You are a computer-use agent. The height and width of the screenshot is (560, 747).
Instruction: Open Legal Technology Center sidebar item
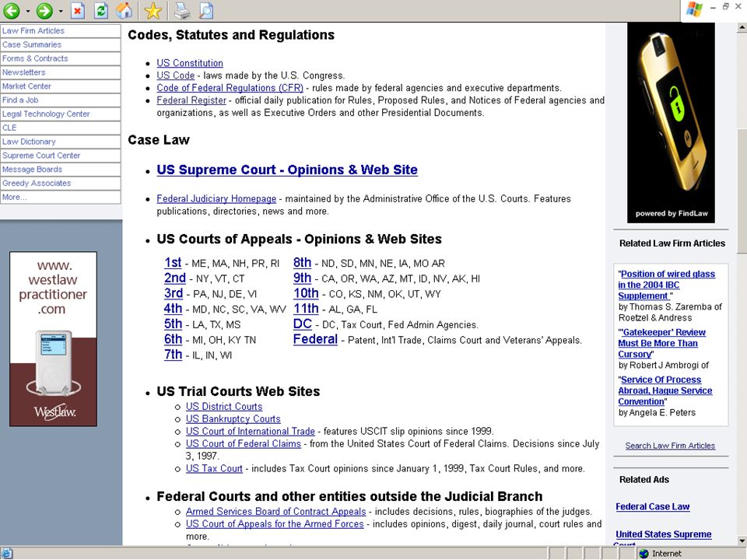coord(60,114)
